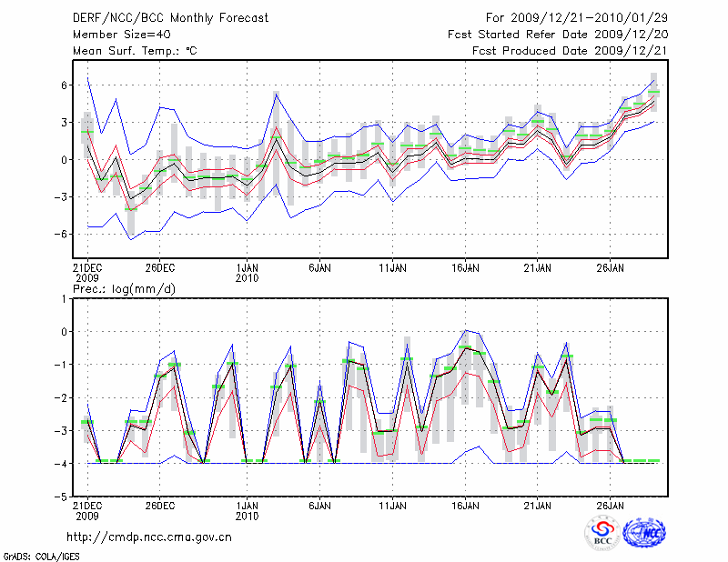Click the red BCC logo
This screenshot has width=728, height=562.
602,533
